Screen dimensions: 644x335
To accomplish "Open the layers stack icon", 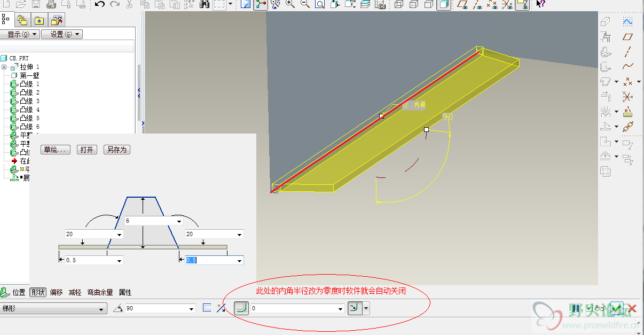I will 365,4.
